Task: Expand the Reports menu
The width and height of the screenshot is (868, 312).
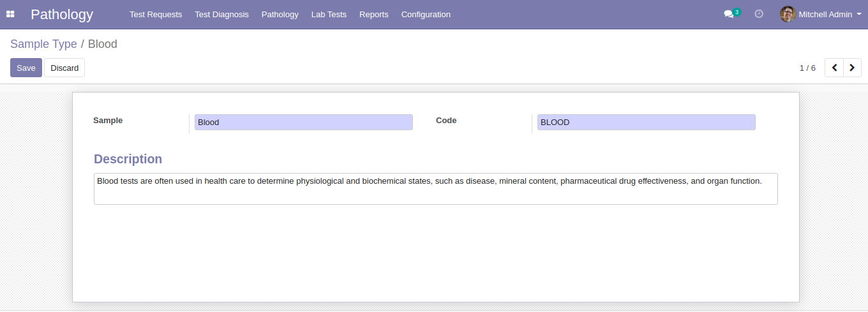Action: click(x=373, y=14)
